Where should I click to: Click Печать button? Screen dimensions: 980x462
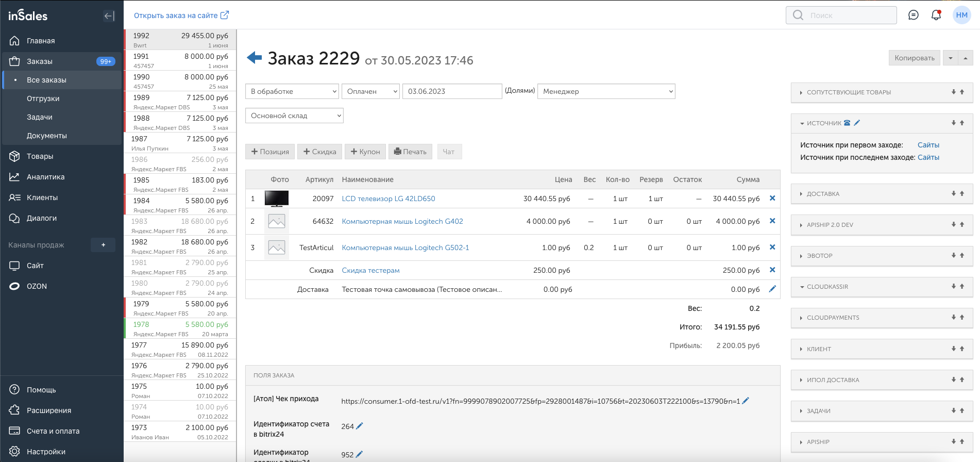pyautogui.click(x=410, y=152)
